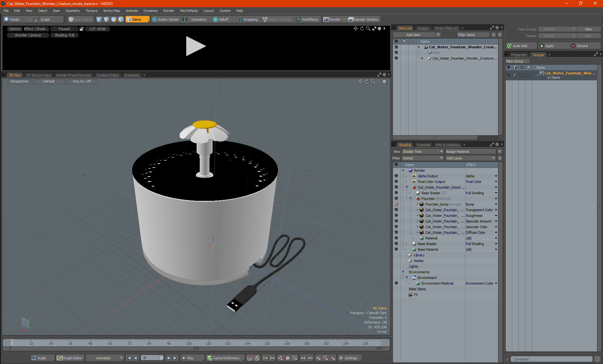Image resolution: width=603 pixels, height=364 pixels.
Task: Activate the WorkPlane tool
Action: (x=307, y=19)
